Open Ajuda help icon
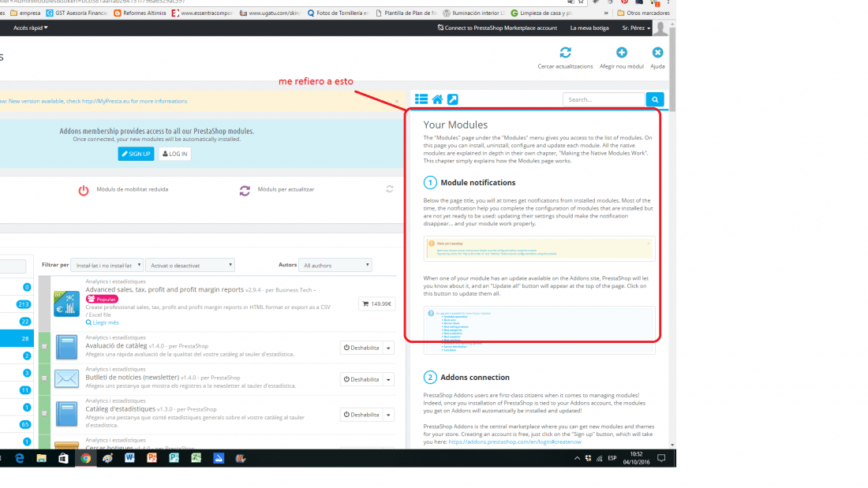 pos(657,53)
